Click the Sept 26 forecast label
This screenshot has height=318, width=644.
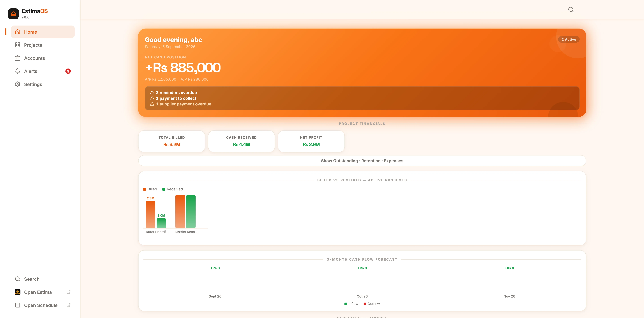point(215,296)
